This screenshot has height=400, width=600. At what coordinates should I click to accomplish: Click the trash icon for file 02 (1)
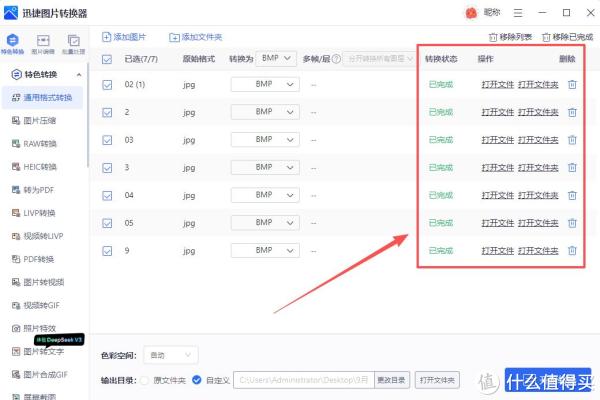[572, 85]
